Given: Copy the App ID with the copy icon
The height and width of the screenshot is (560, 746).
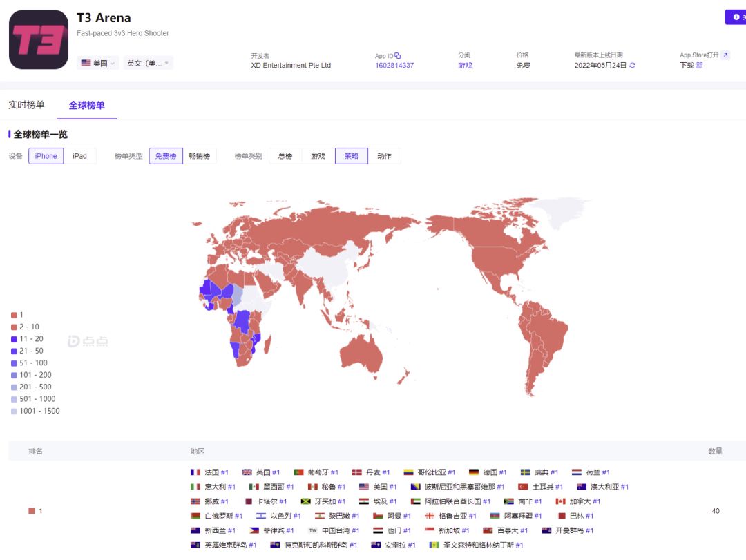Looking at the screenshot, I should pyautogui.click(x=398, y=56).
